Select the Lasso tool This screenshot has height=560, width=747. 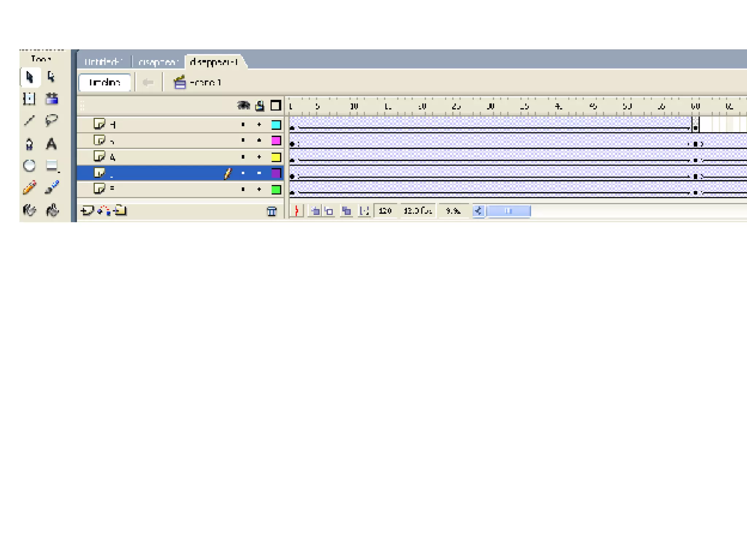[x=51, y=120]
